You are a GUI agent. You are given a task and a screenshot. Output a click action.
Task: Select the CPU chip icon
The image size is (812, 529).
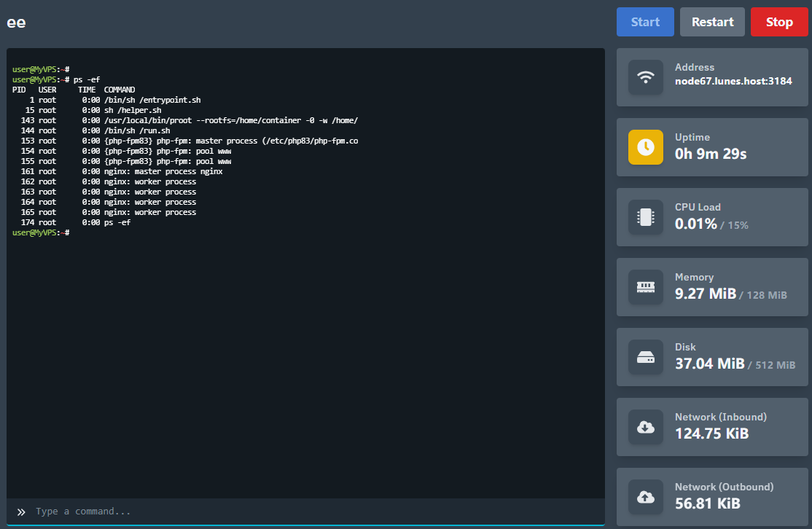coord(646,217)
